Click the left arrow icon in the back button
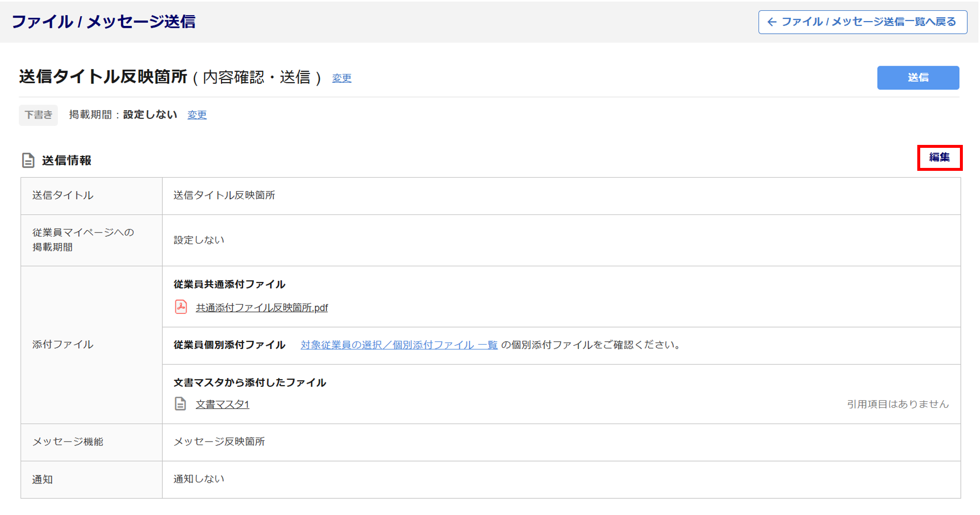 (x=772, y=22)
